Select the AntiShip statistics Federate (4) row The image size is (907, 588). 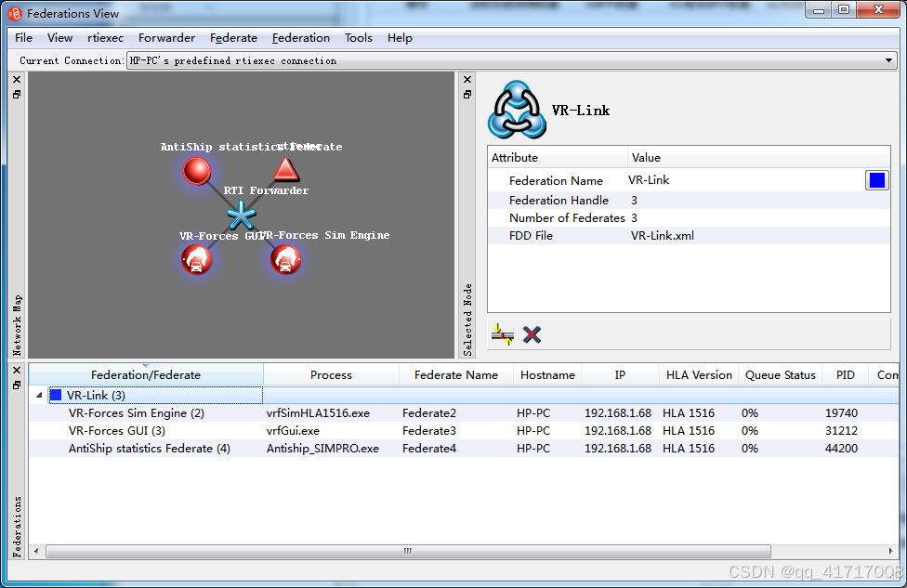[x=465, y=448]
